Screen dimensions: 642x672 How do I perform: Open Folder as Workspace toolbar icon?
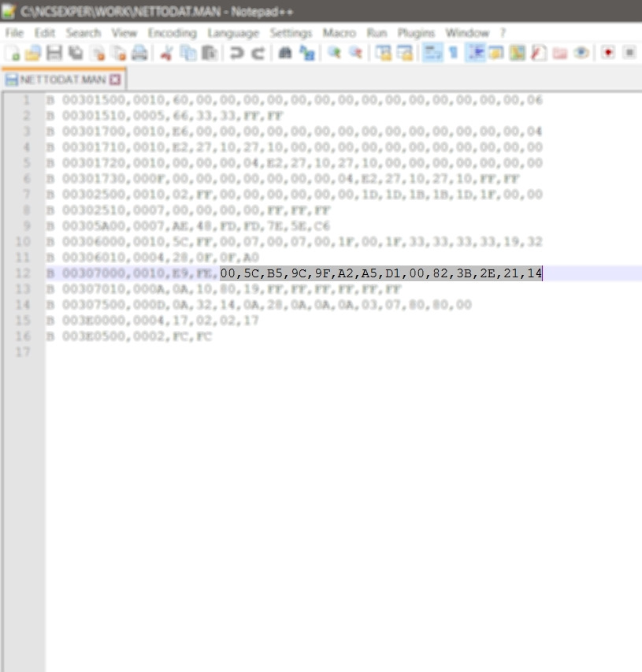pyautogui.click(x=560, y=53)
